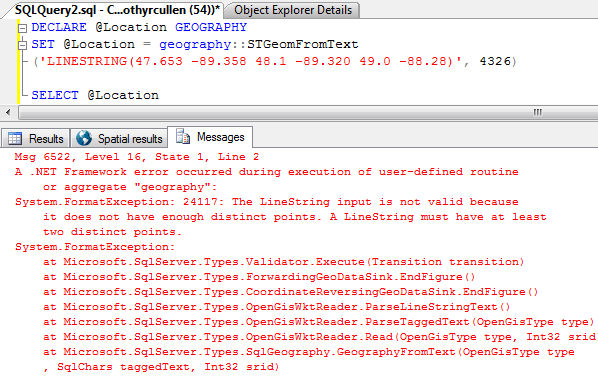This screenshot has height=377, width=598.
Task: Click the OpenGisWktReader.Read stack line
Action: [x=320, y=337]
